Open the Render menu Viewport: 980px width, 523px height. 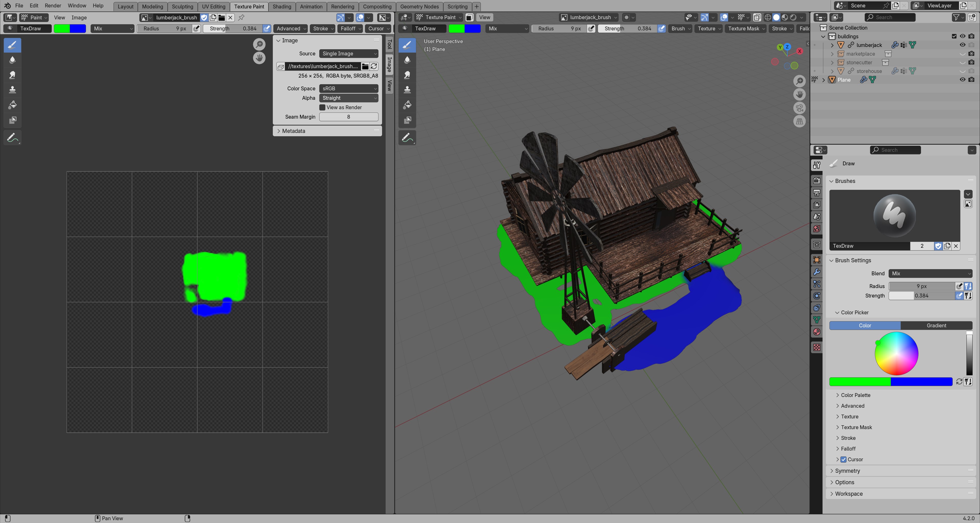pyautogui.click(x=53, y=6)
